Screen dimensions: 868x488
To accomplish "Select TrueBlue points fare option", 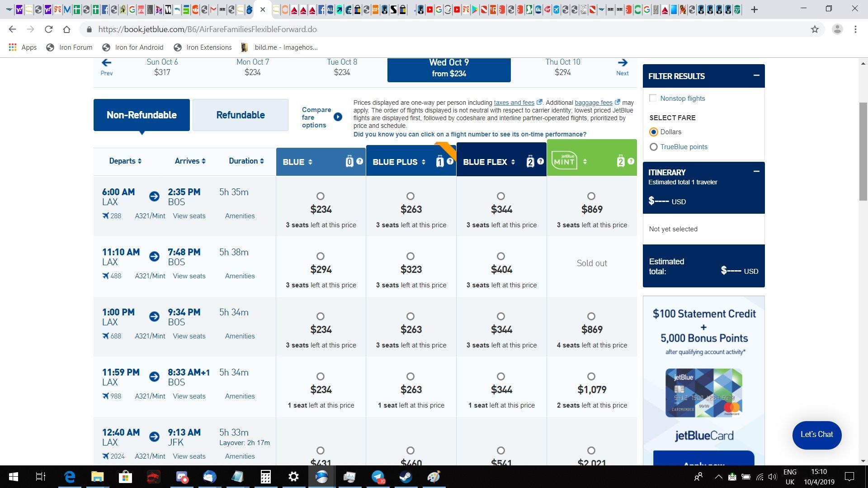I will tap(653, 147).
